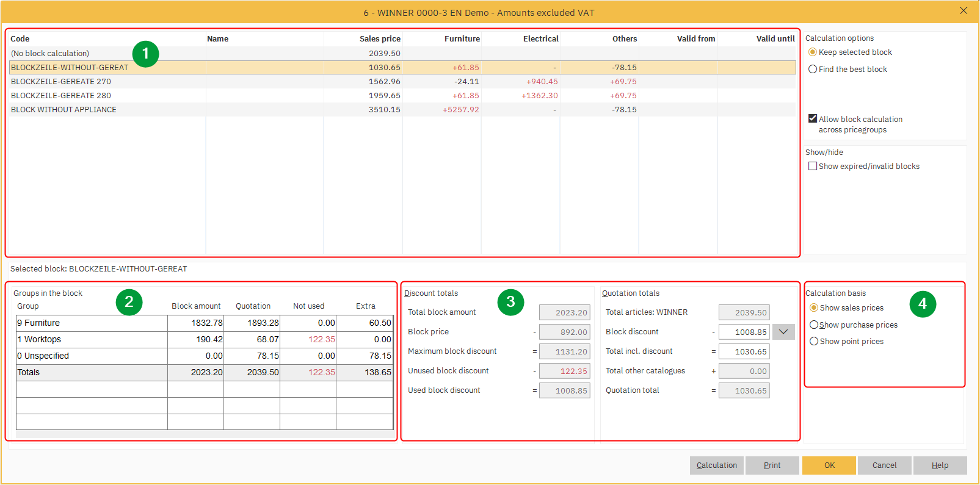
Task: Click the Total incl. discount field
Action: [x=744, y=351]
